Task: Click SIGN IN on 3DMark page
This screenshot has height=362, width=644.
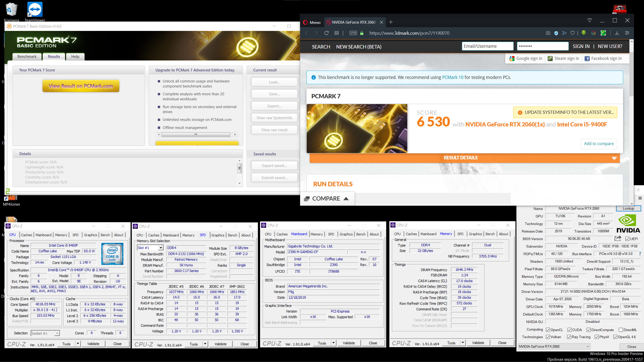Action: 581,46
